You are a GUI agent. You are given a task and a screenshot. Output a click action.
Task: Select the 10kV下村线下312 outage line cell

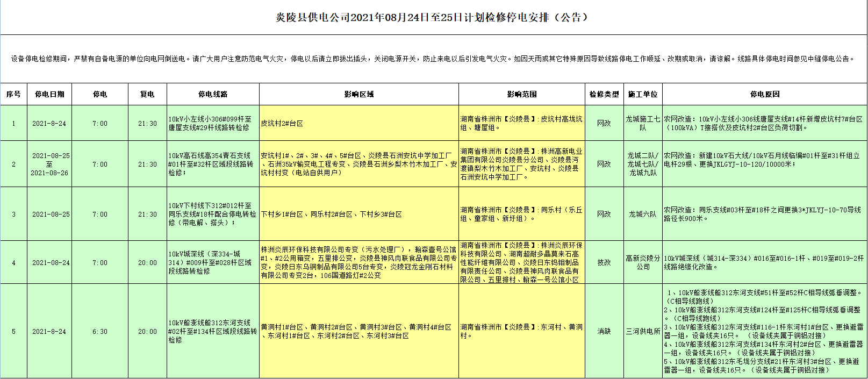click(213, 214)
